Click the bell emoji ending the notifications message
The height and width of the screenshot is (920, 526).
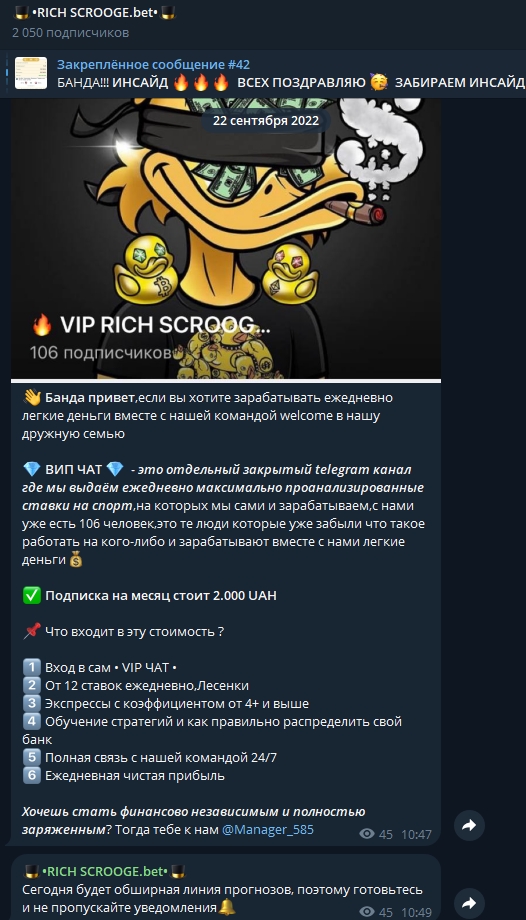tap(227, 908)
